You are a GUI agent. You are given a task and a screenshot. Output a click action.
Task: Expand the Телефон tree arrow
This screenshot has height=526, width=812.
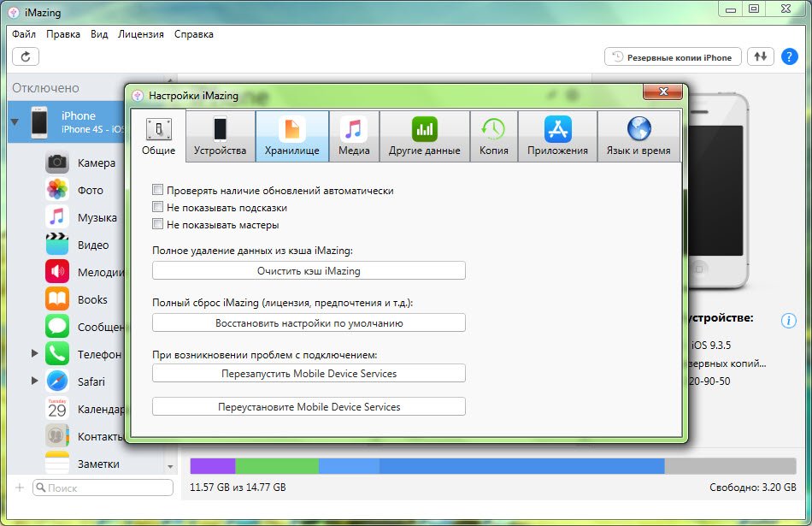click(x=35, y=353)
